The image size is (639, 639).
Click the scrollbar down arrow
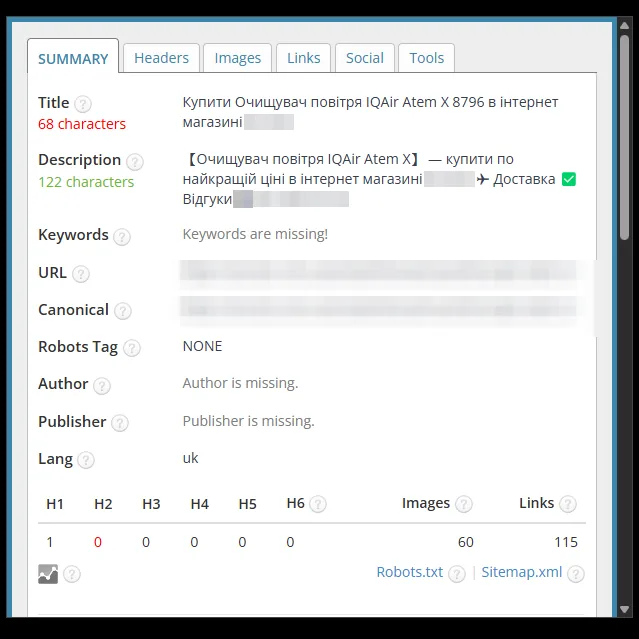(x=624, y=609)
